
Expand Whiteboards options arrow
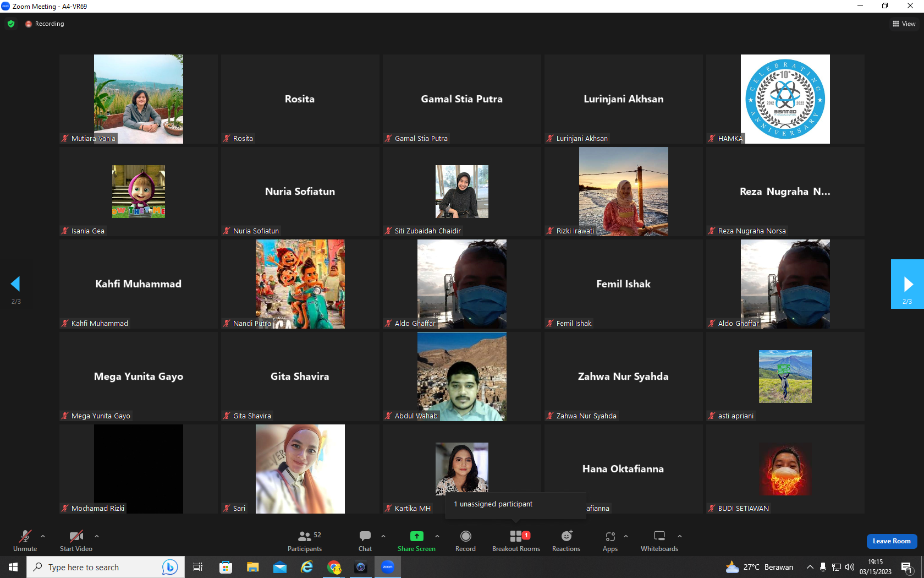(680, 536)
